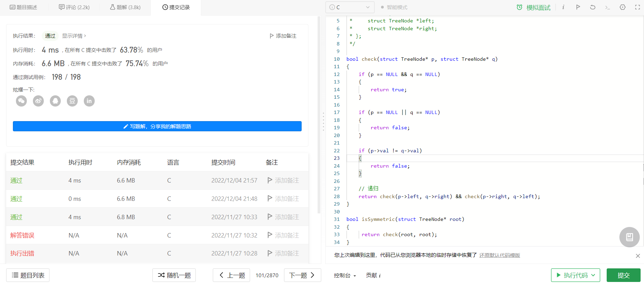Add note flag for 10:32 submission
Image resolution: width=644 pixels, height=285 pixels.
pyautogui.click(x=283, y=235)
